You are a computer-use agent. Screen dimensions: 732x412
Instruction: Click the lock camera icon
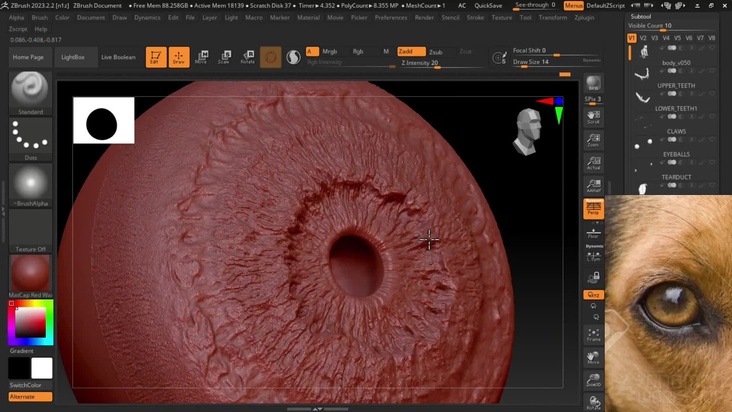pos(593,277)
